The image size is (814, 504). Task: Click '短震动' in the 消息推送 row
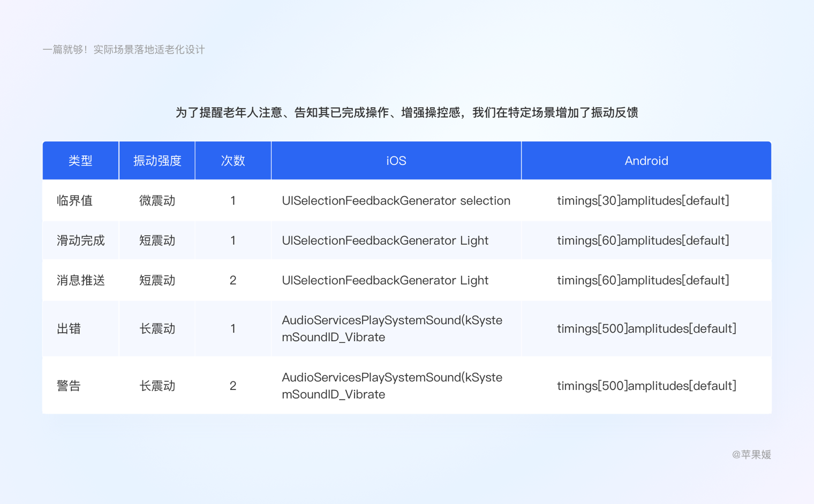pos(157,280)
